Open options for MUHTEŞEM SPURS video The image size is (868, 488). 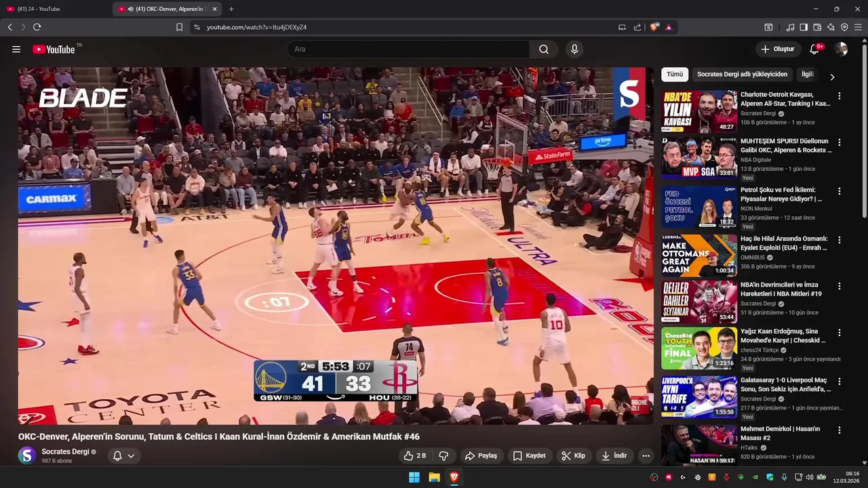(x=840, y=142)
